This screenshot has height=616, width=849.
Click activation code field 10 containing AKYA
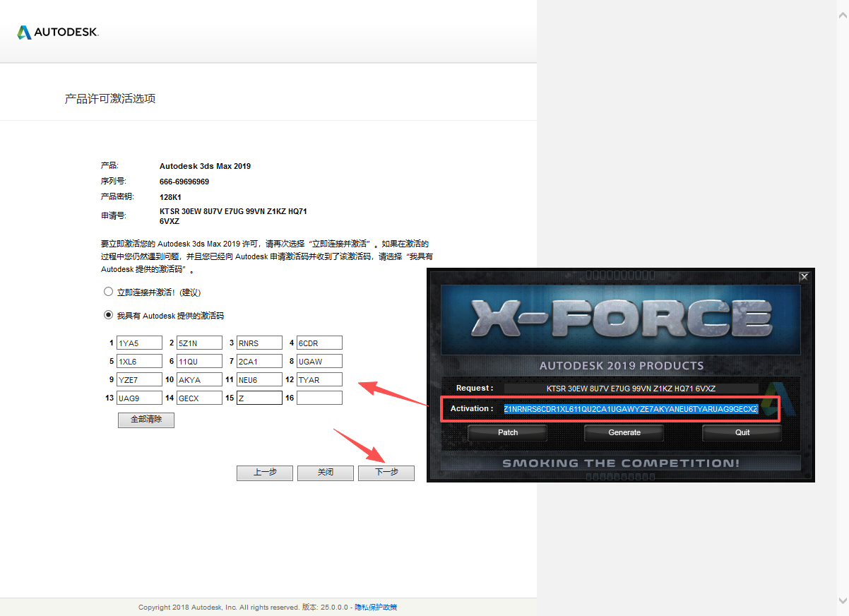200,379
